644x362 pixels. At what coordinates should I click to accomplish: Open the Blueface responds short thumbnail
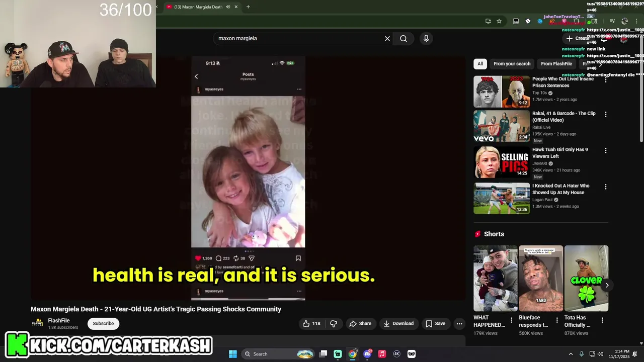tap(541, 279)
